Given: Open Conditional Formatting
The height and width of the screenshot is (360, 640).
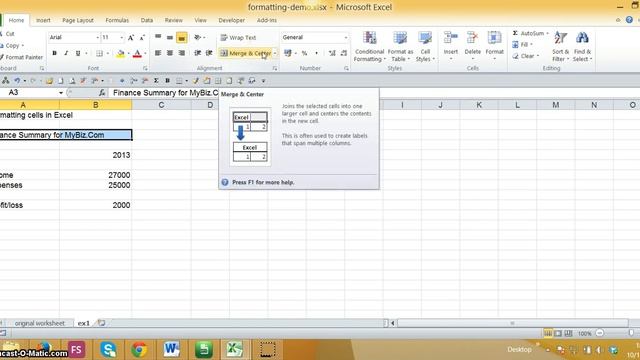Looking at the screenshot, I should (x=369, y=47).
